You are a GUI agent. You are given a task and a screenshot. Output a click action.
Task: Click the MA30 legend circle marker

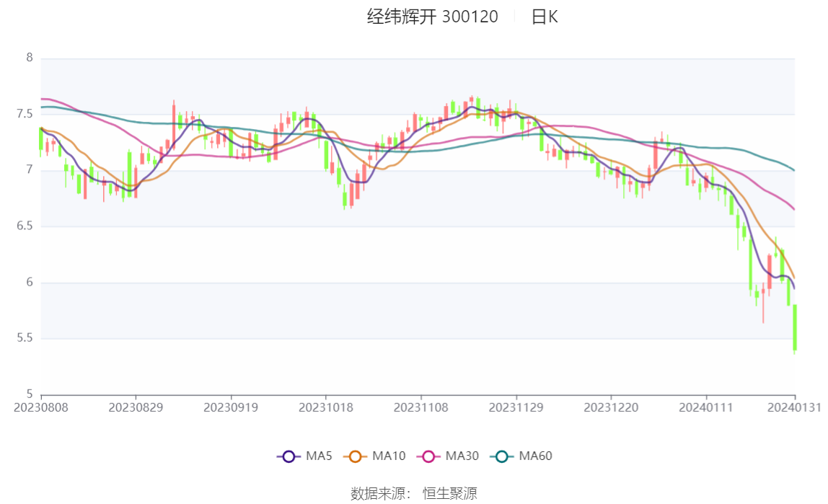point(429,456)
